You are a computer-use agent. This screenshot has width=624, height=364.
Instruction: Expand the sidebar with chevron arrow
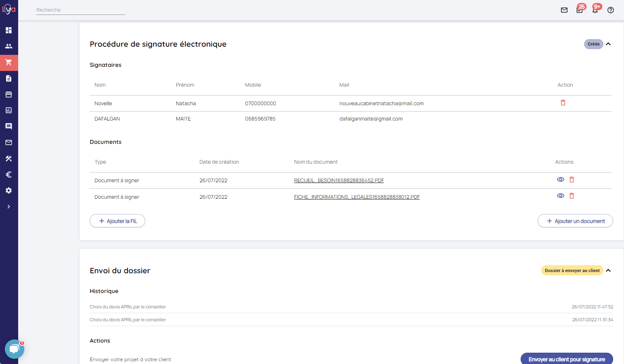[x=8, y=207]
